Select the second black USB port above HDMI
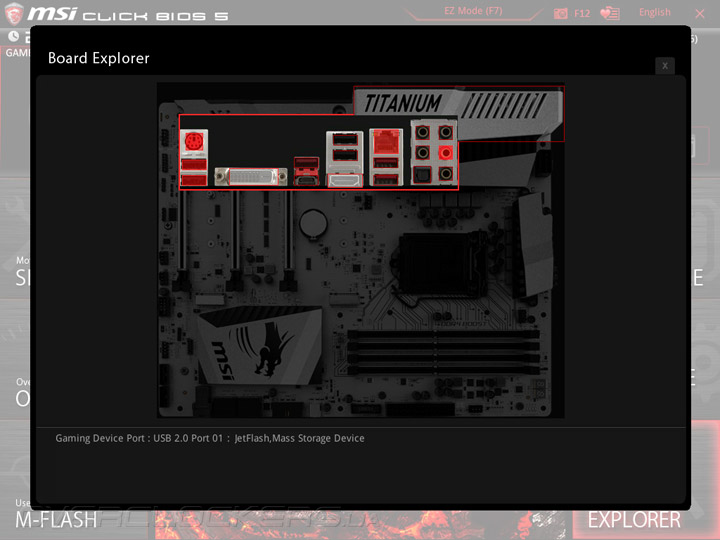This screenshot has height=540, width=720. 345,155
